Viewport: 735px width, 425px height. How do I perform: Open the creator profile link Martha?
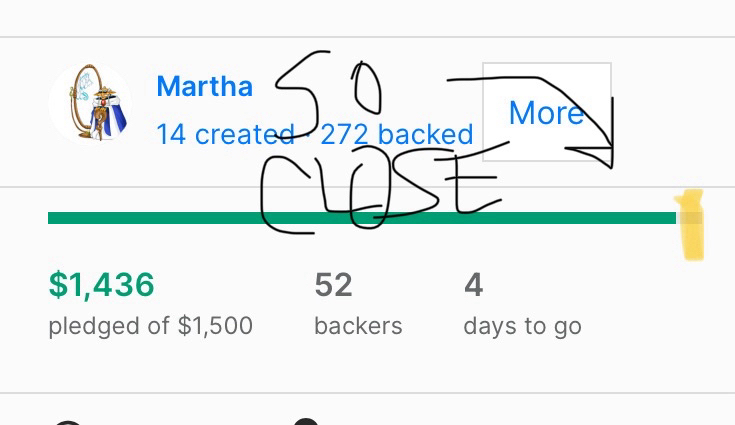tap(204, 86)
